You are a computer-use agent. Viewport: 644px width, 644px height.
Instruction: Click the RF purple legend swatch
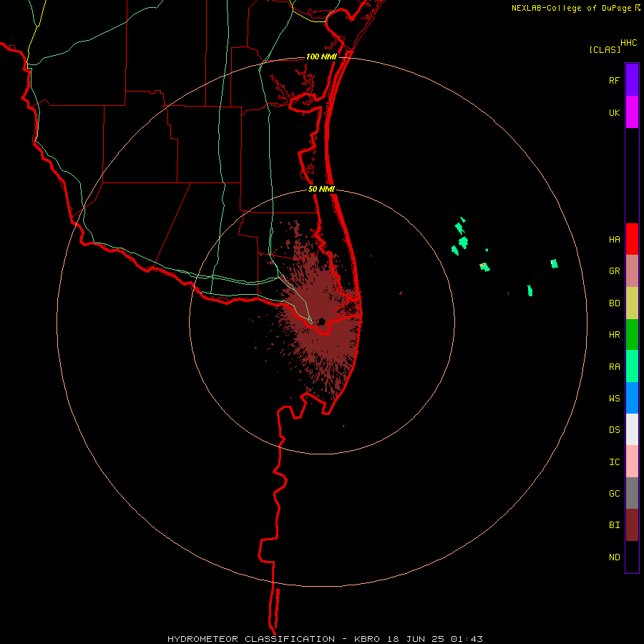point(632,80)
